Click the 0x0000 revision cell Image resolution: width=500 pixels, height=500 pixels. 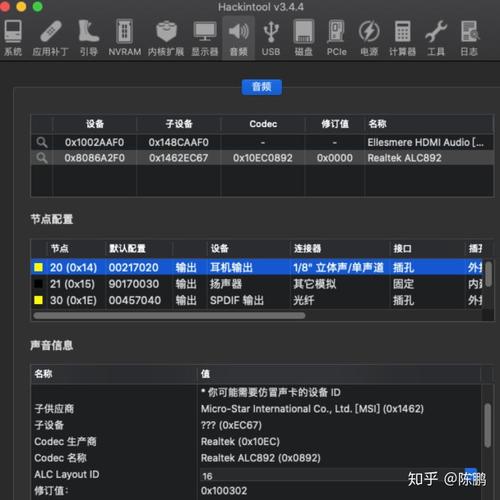point(335,158)
